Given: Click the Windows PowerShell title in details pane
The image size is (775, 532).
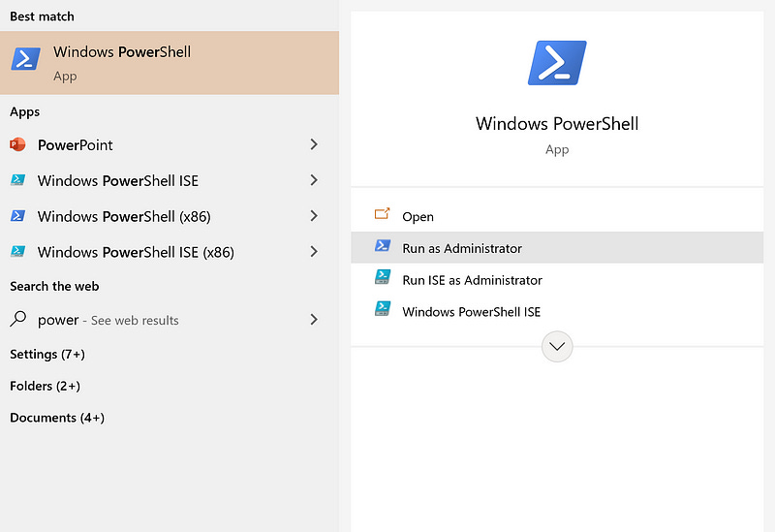Looking at the screenshot, I should click(x=557, y=124).
